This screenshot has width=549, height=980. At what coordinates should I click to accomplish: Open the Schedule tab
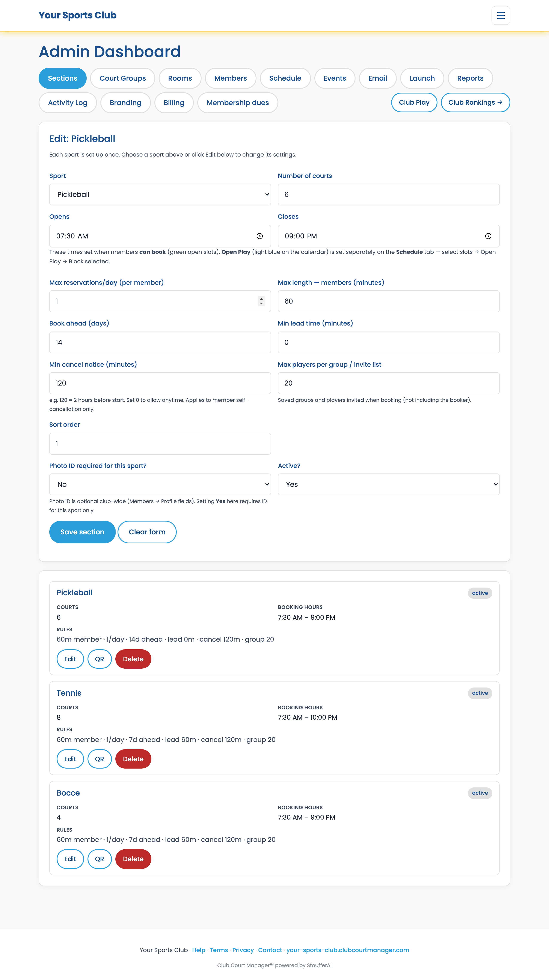[x=285, y=78]
